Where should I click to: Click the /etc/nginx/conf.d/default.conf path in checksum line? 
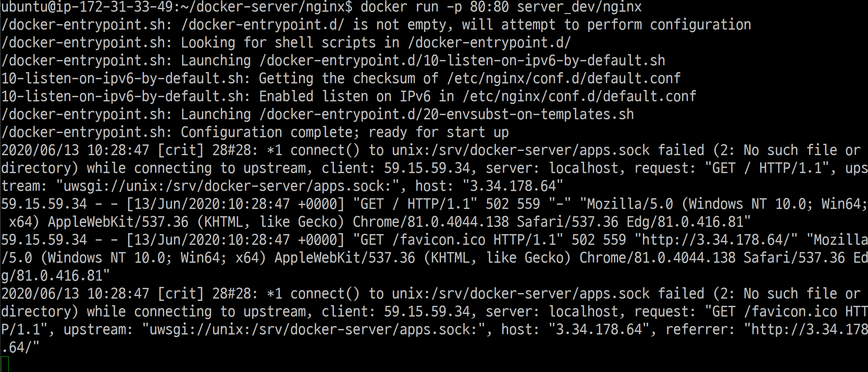click(563, 79)
